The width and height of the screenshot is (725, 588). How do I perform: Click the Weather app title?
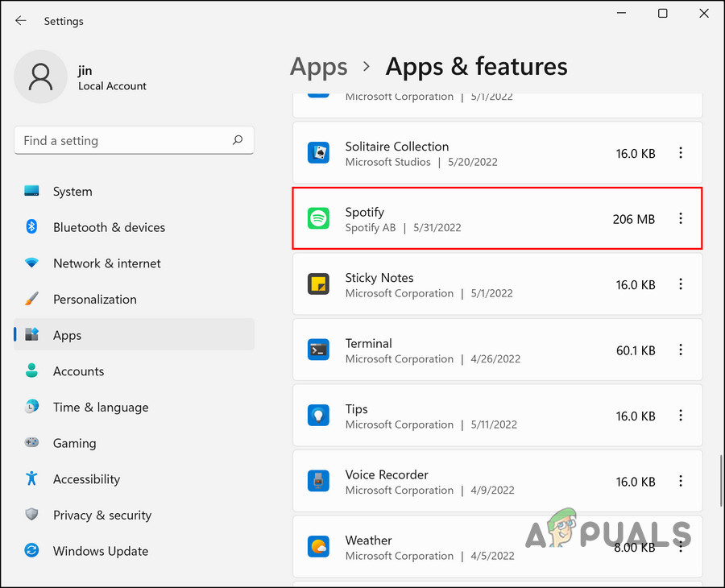368,540
